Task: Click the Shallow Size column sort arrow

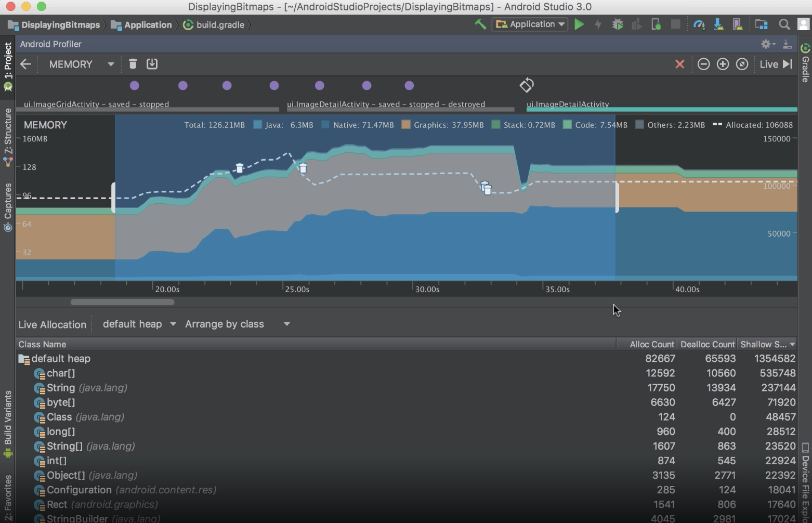Action: pyautogui.click(x=792, y=344)
